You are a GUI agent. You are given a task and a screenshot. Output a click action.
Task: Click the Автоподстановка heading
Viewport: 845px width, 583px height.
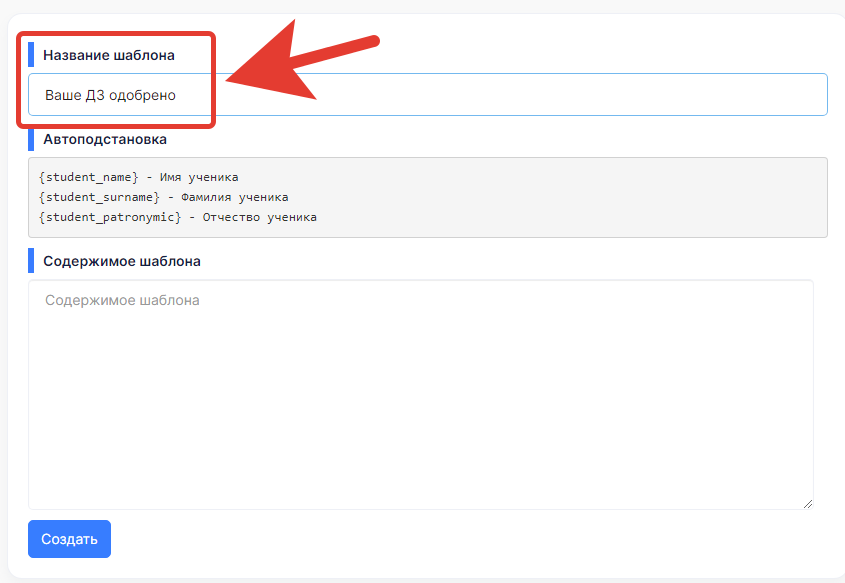(105, 140)
